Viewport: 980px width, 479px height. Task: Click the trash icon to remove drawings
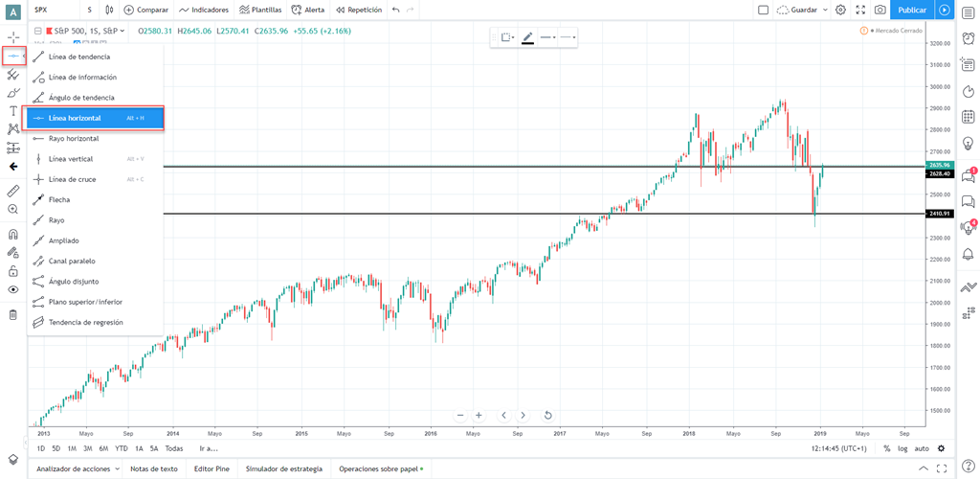coord(13,314)
